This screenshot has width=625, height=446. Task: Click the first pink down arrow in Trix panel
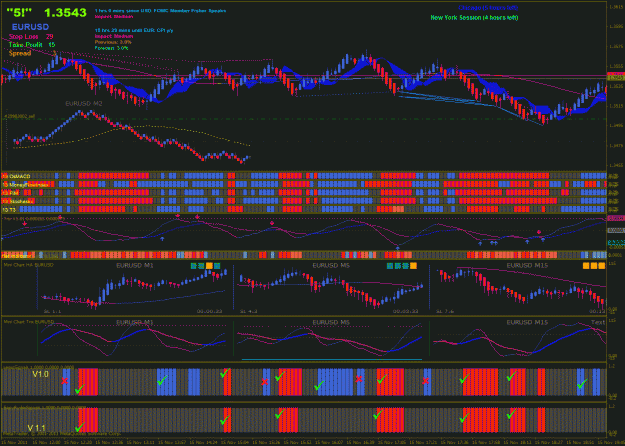25,224
